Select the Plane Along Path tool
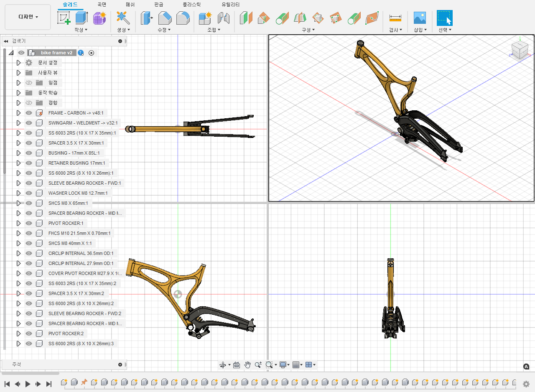 point(372,18)
